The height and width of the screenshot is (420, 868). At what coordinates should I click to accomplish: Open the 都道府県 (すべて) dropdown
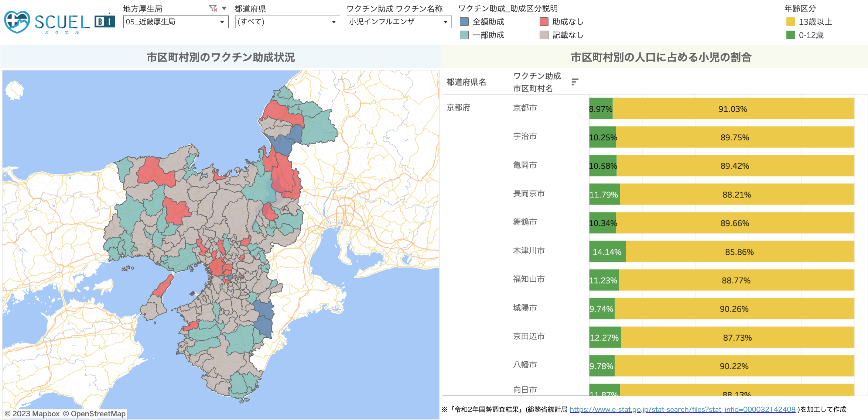tap(287, 22)
